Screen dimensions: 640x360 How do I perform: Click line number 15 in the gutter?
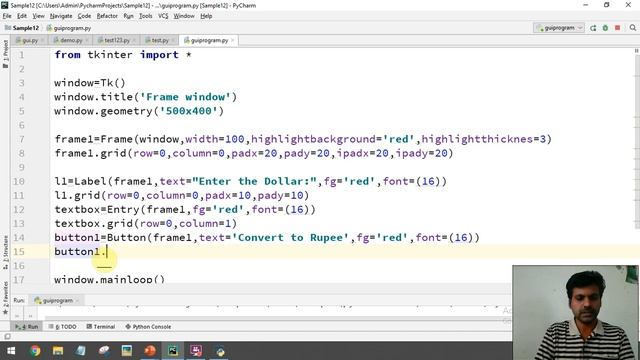(x=19, y=251)
